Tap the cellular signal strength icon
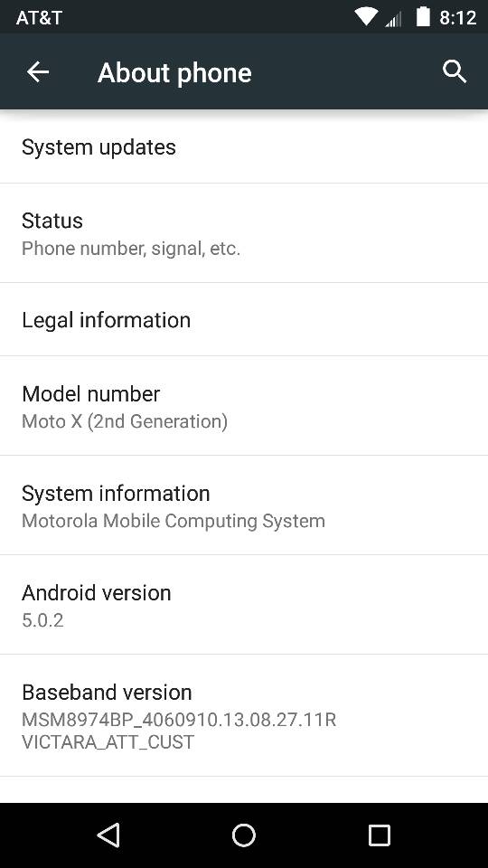 [393, 19]
